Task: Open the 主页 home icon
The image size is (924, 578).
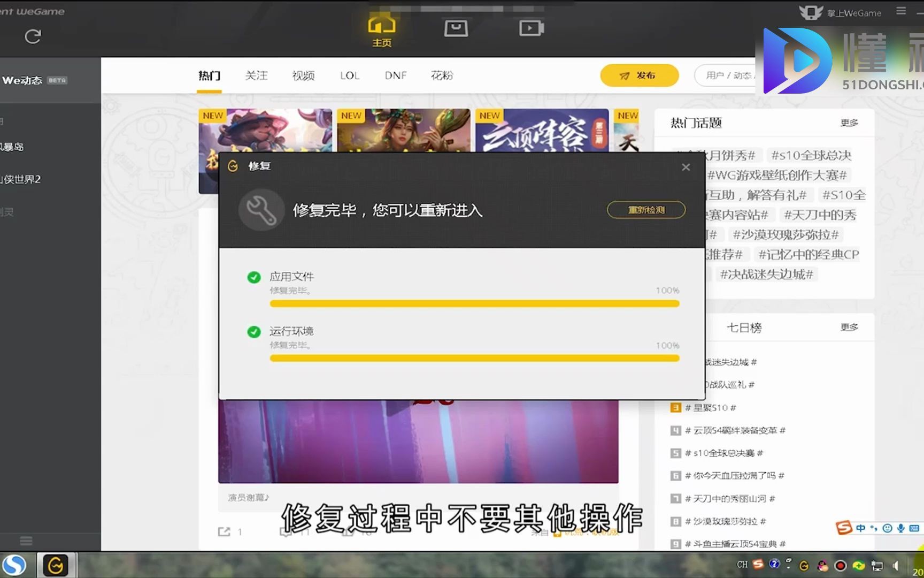Action: point(382,32)
